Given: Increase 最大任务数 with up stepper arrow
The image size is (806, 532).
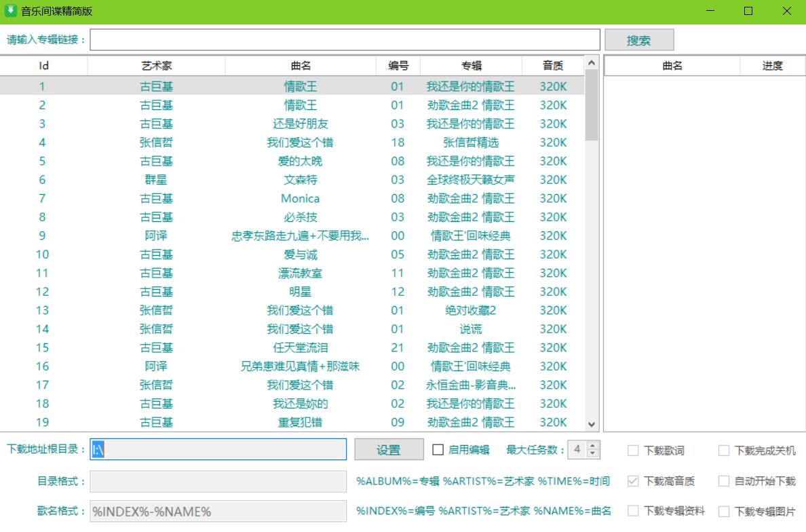Looking at the screenshot, I should point(592,445).
